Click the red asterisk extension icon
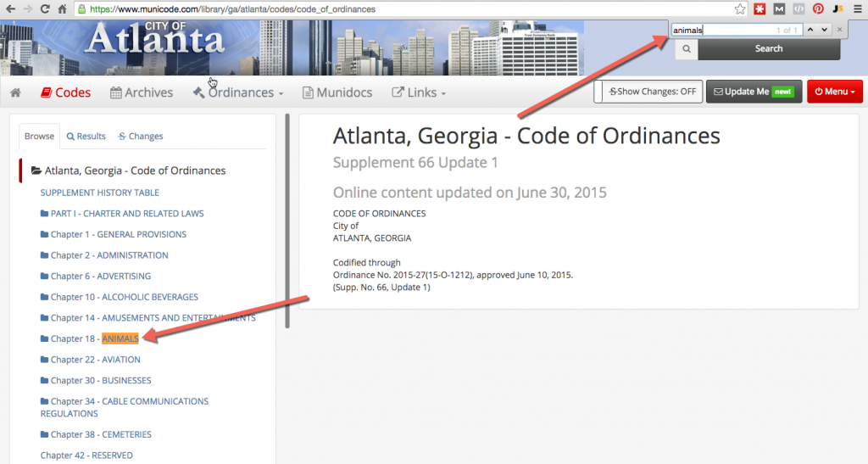 (760, 9)
